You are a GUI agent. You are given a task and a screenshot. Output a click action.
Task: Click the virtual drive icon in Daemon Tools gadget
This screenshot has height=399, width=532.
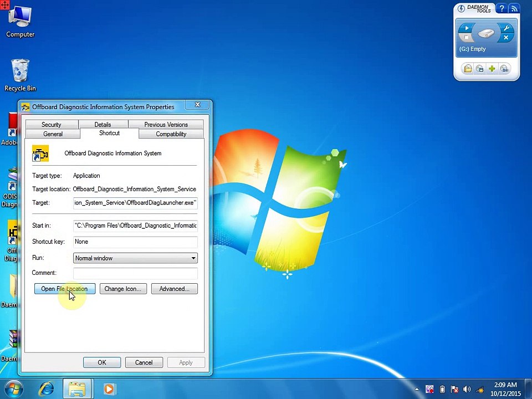point(486,33)
